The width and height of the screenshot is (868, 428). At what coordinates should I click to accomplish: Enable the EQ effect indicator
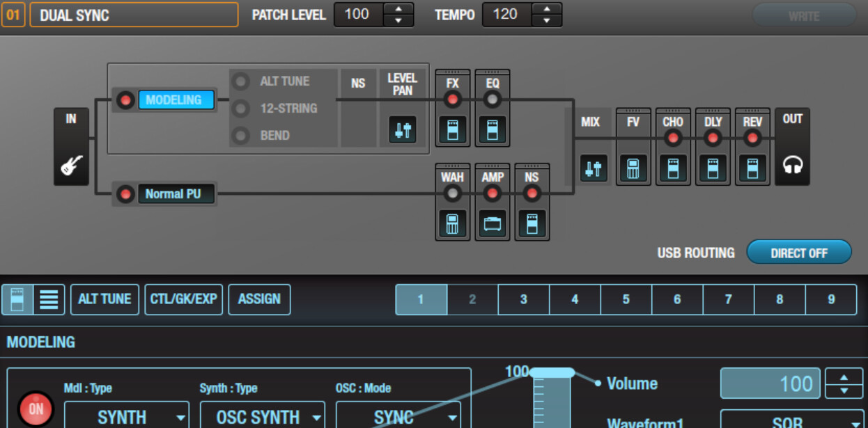(x=493, y=100)
